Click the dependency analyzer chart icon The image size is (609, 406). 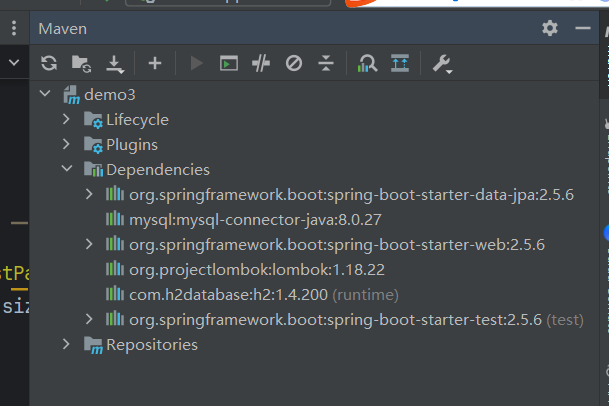[x=367, y=64]
